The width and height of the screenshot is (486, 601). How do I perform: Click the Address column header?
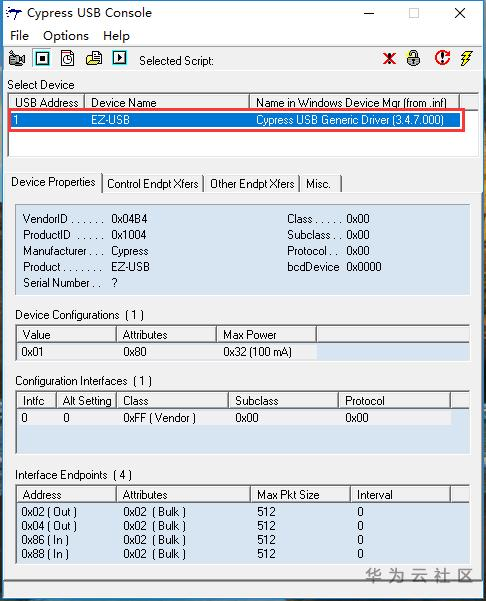click(x=66, y=494)
